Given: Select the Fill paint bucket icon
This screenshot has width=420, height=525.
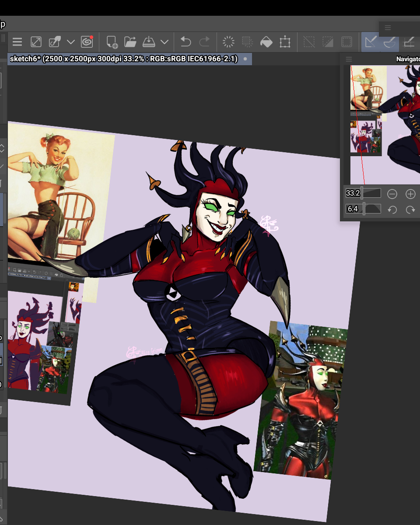Looking at the screenshot, I should 266,42.
